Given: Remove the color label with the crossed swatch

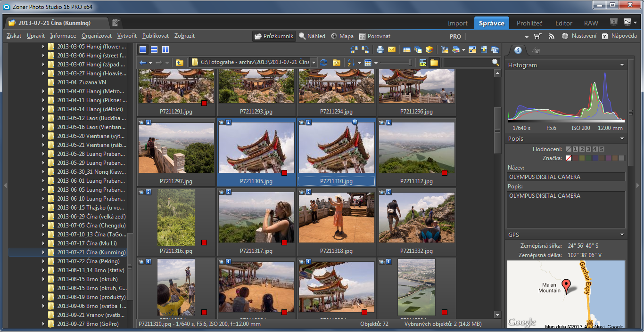Looking at the screenshot, I should pos(569,158).
